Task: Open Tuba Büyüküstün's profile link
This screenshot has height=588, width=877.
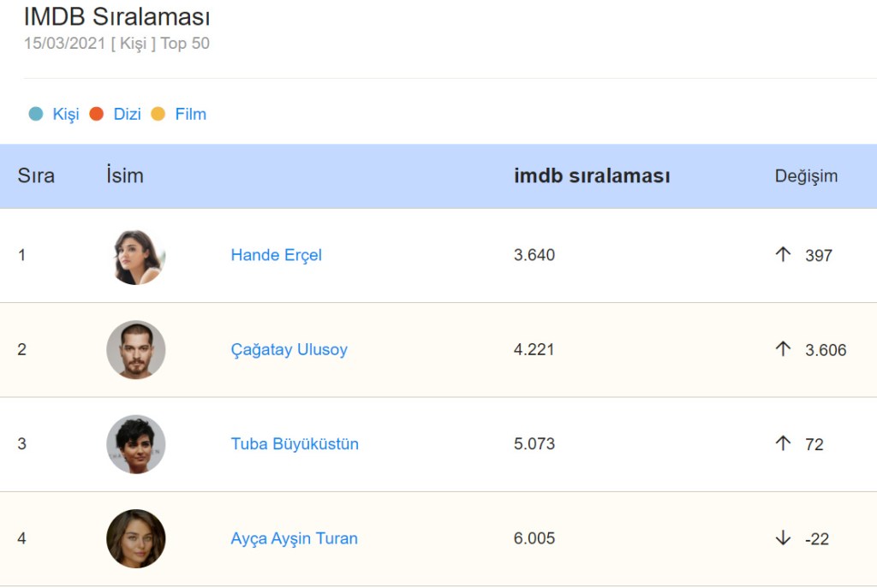Action: tap(295, 443)
